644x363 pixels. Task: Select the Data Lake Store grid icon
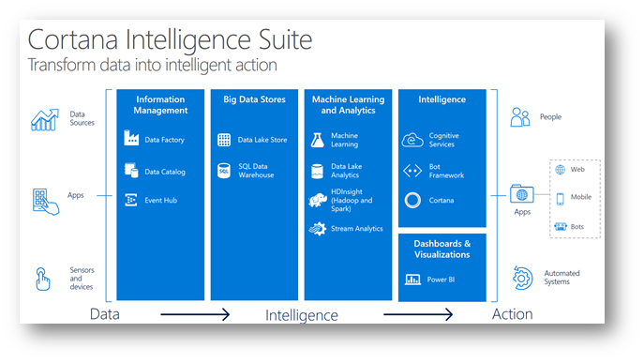224,140
